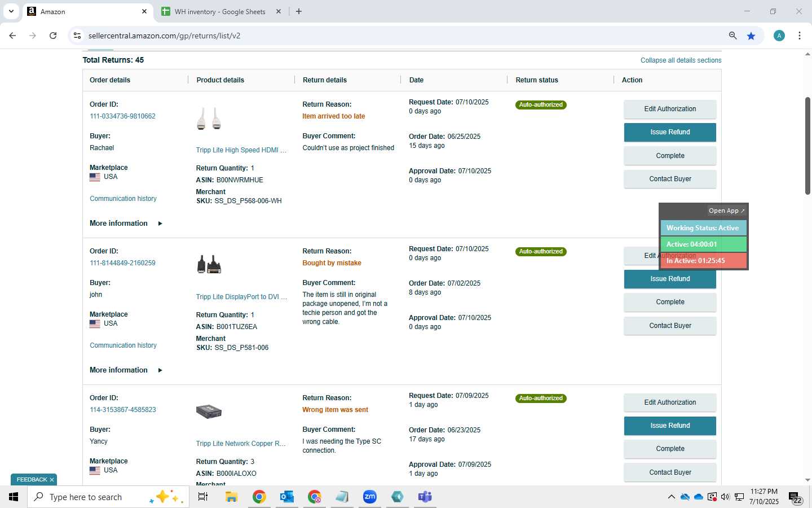The image size is (812, 508).
Task: Close the FEEDBACK tab with X
Action: coord(52,480)
